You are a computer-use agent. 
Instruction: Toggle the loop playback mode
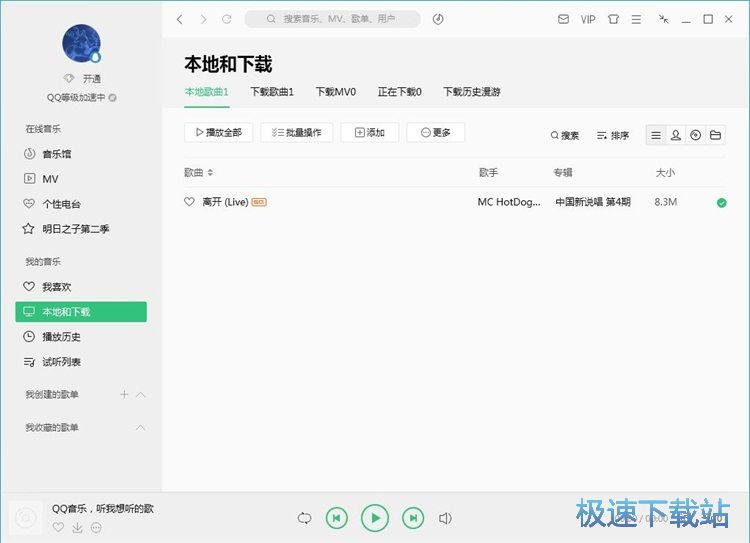(304, 518)
